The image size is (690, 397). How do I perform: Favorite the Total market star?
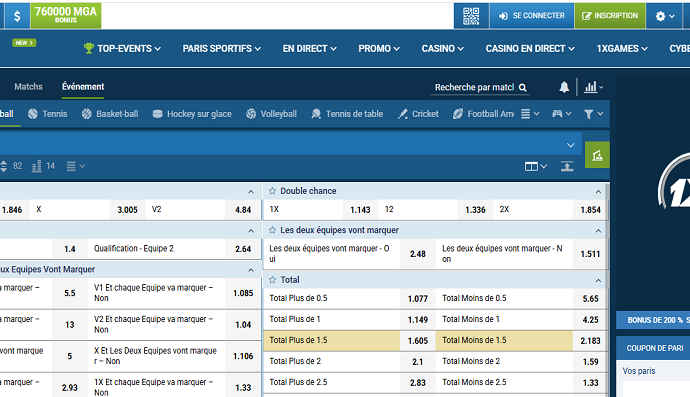pos(272,279)
